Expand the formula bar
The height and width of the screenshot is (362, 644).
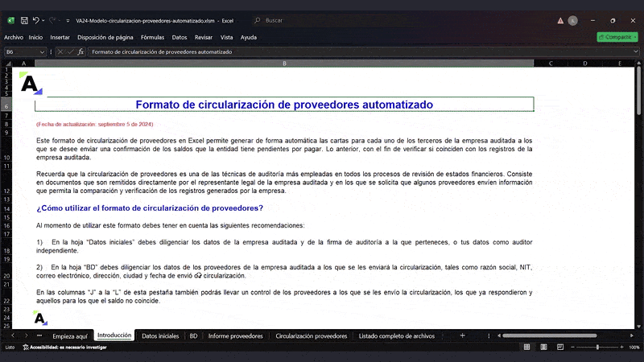(635, 51)
